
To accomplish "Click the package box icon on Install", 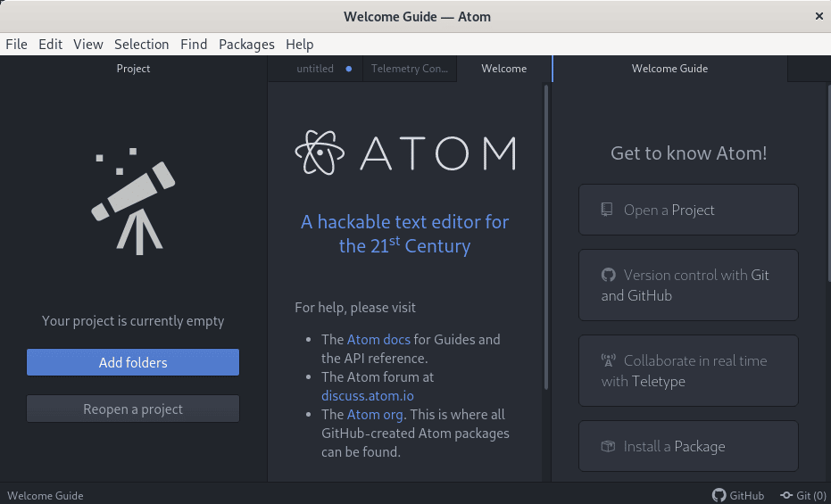I will pyautogui.click(x=608, y=446).
